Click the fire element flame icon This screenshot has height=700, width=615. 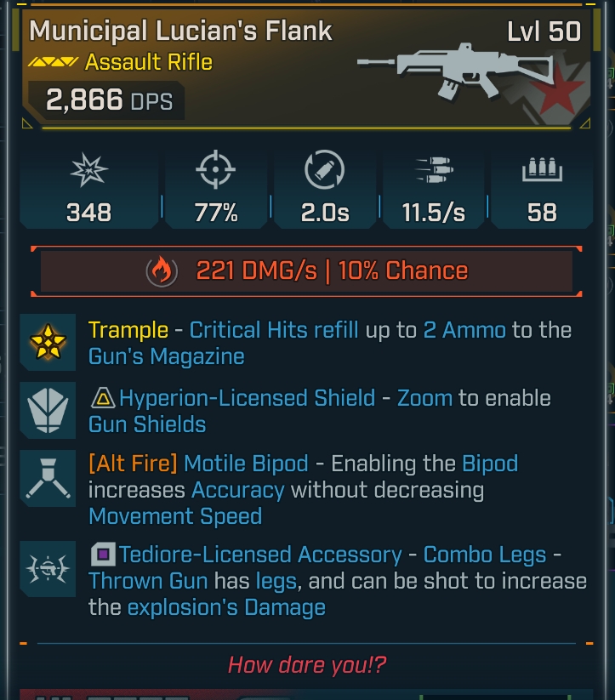(x=161, y=271)
